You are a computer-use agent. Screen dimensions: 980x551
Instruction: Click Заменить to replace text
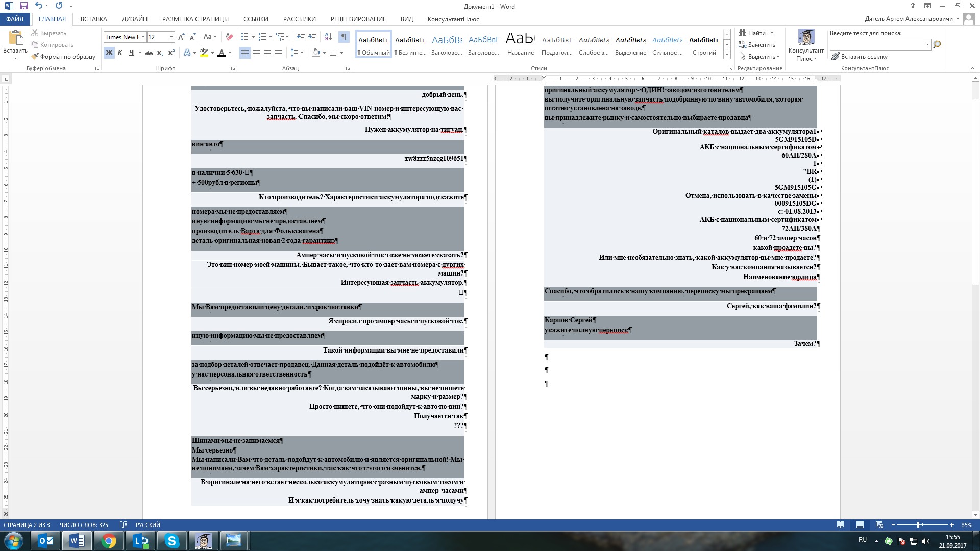[757, 45]
